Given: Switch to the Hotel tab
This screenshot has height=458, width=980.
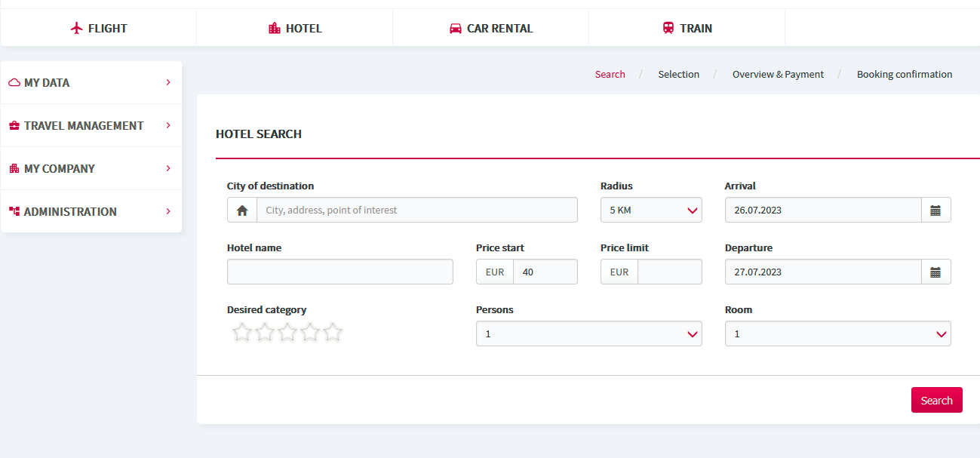Looking at the screenshot, I should [x=294, y=29].
